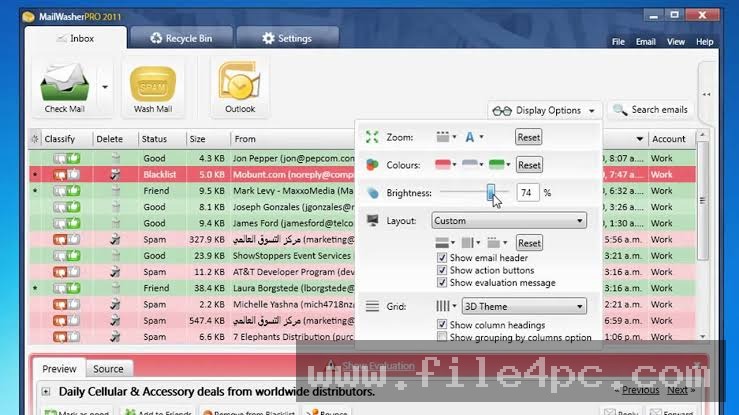
Task: Open the Email menu
Action: pos(645,42)
